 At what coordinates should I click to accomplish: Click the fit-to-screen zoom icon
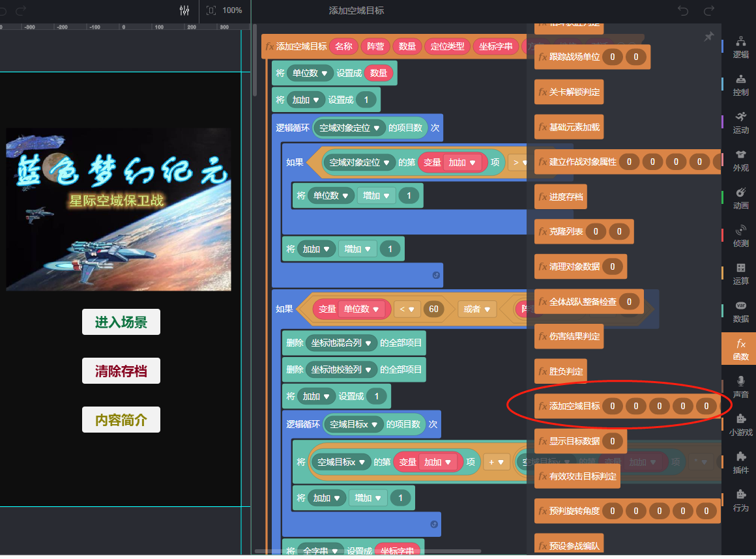point(211,10)
